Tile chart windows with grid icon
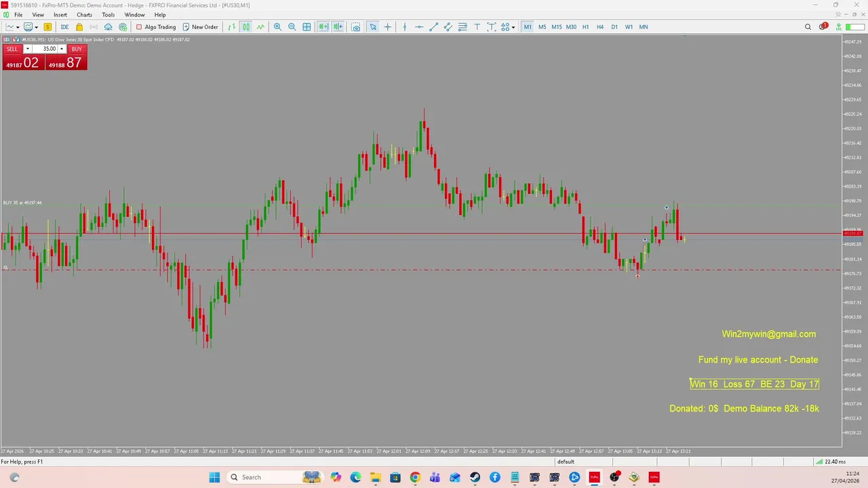 point(307,27)
